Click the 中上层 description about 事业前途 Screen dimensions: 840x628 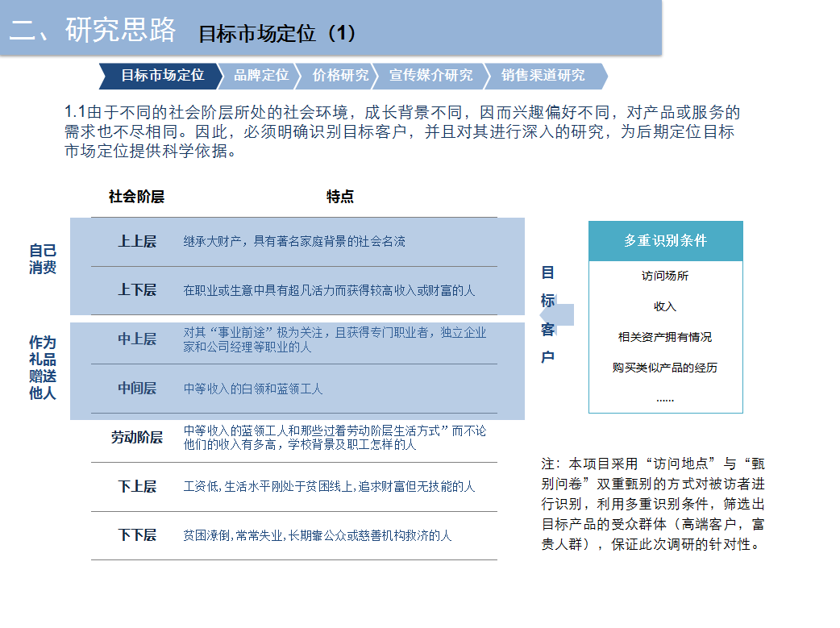tap(335, 339)
